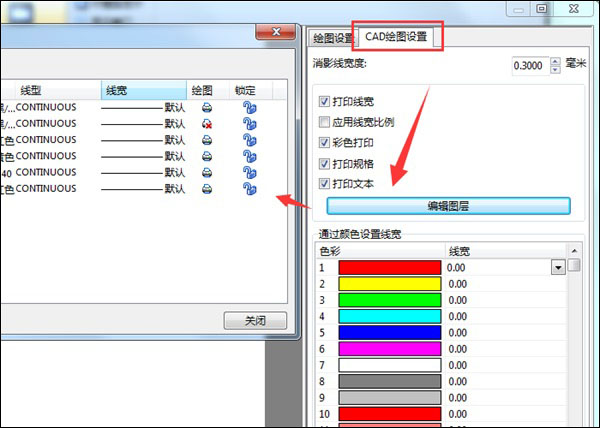Select the green swatch for color 3
This screenshot has width=600, height=428.
pyautogui.click(x=390, y=300)
